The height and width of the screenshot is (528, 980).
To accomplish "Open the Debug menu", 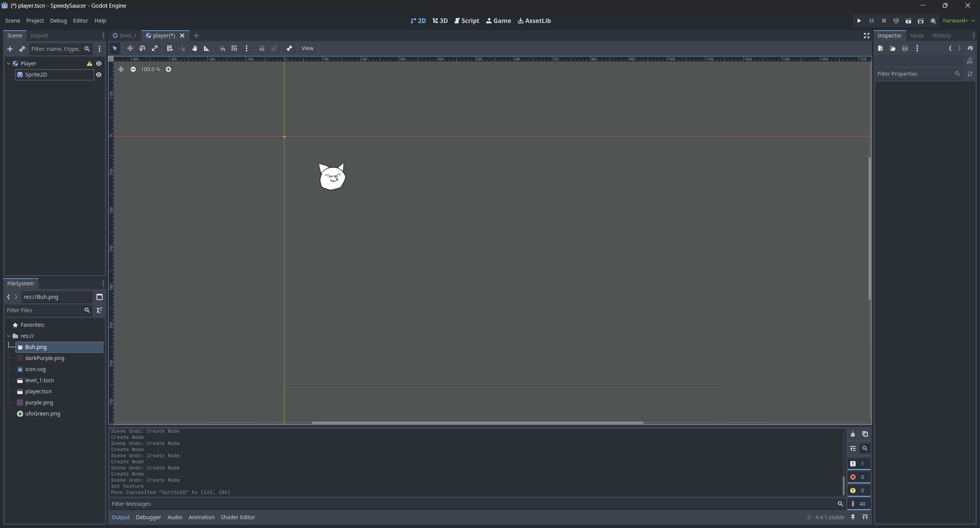I will 59,21.
